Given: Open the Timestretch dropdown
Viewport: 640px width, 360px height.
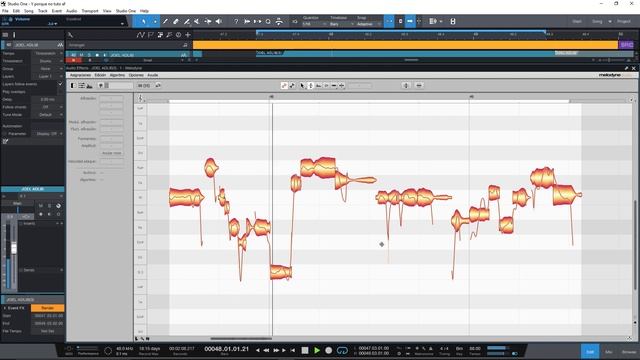Looking at the screenshot, I should point(48,61).
